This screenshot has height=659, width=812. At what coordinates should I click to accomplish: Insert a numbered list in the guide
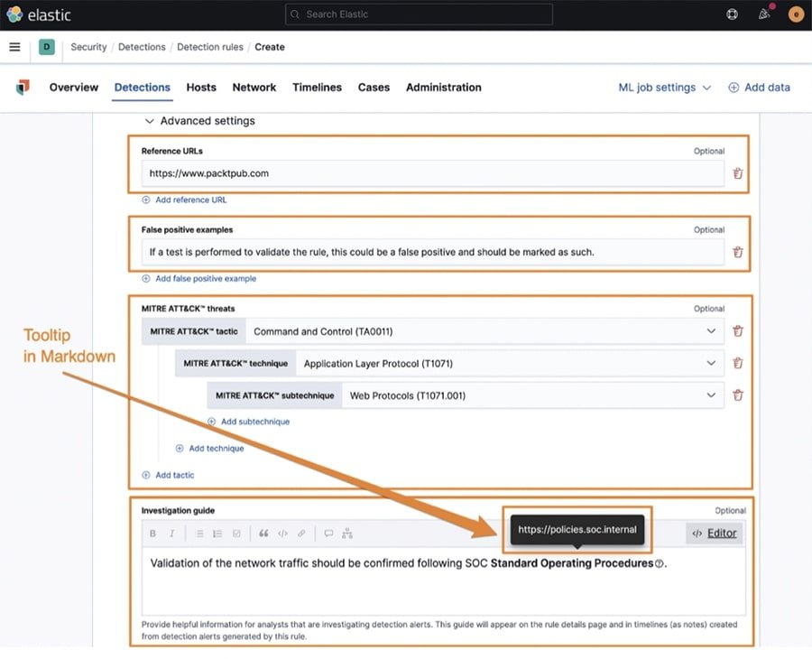[x=218, y=533]
